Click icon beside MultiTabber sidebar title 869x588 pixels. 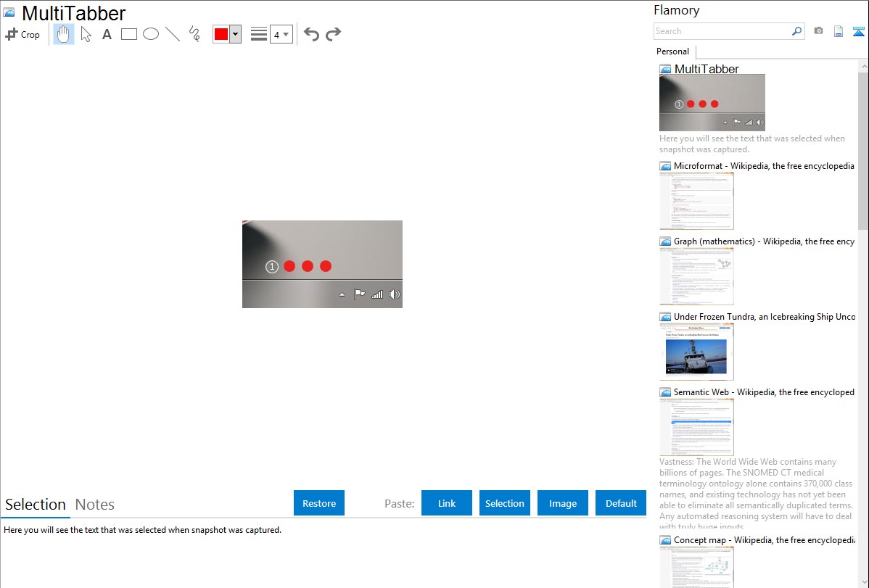pyautogui.click(x=666, y=70)
